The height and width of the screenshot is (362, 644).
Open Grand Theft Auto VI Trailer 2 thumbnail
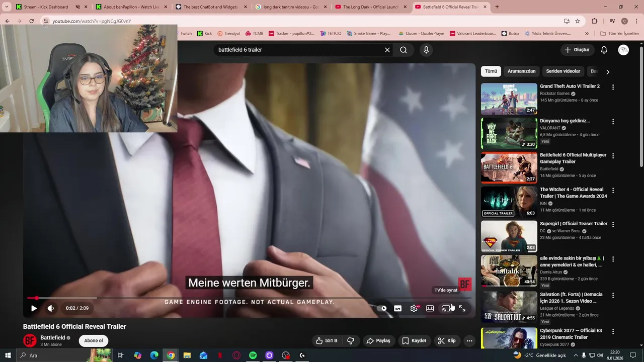pos(509,99)
